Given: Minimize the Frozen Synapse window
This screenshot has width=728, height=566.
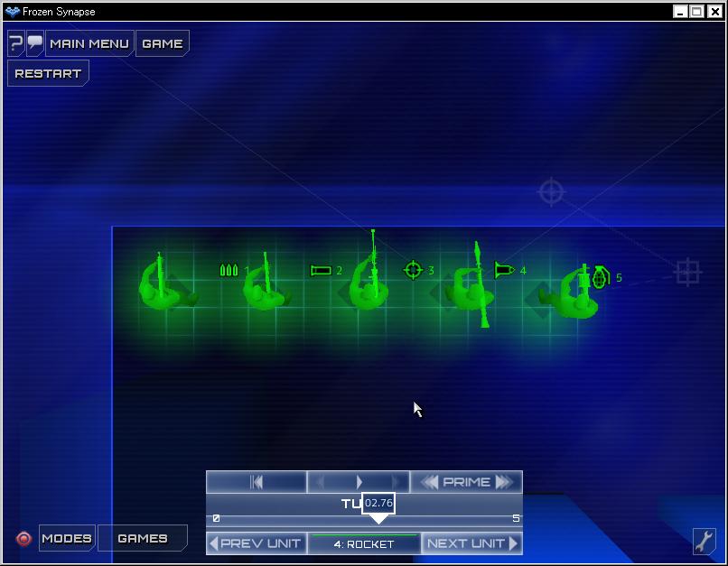Looking at the screenshot, I should pos(680,12).
